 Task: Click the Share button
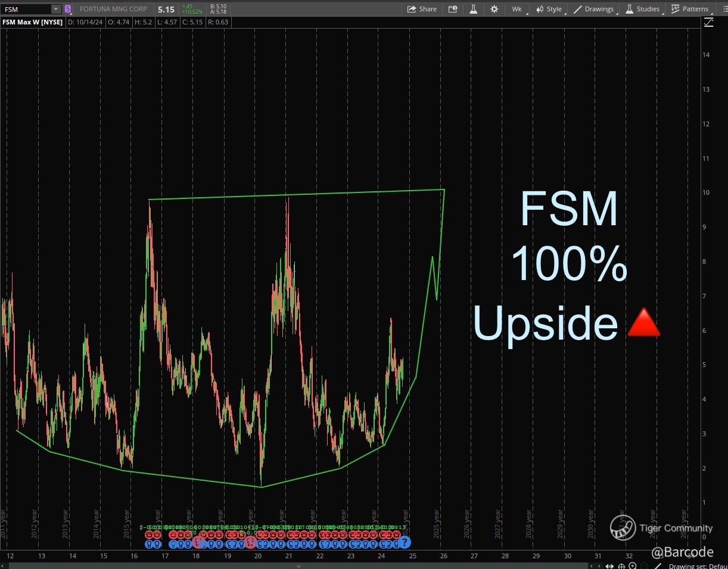coord(422,9)
